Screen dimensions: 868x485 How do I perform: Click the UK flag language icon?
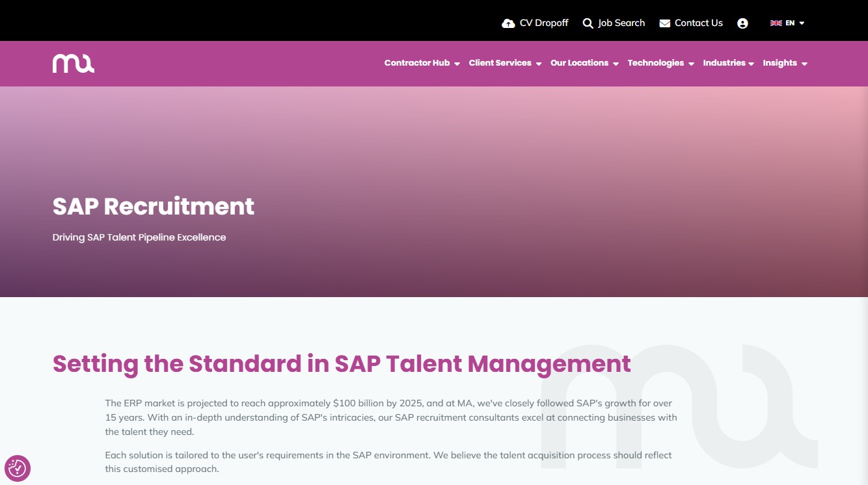click(776, 23)
